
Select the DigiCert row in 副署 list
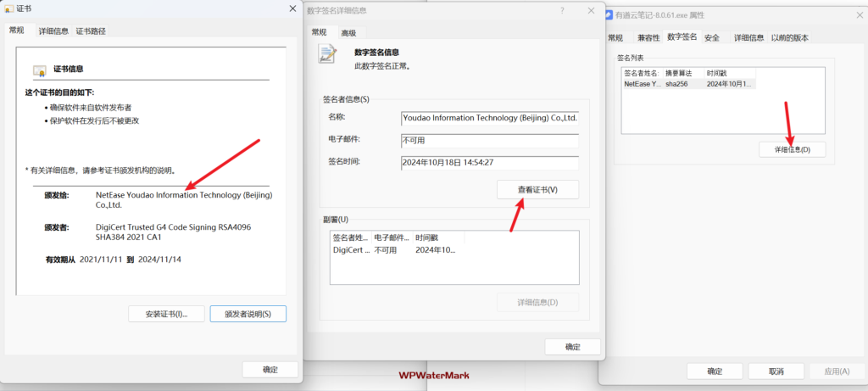(x=397, y=249)
